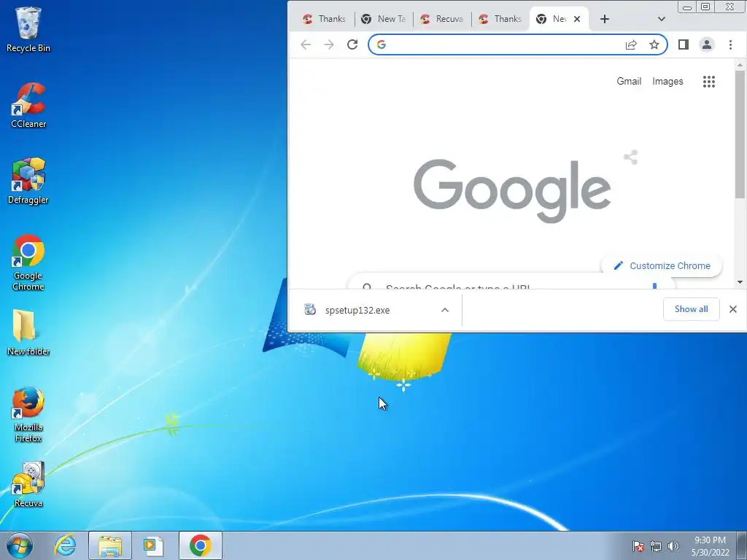This screenshot has height=560, width=747.
Task: Open the volume speaker icon in the tray
Action: click(x=673, y=546)
